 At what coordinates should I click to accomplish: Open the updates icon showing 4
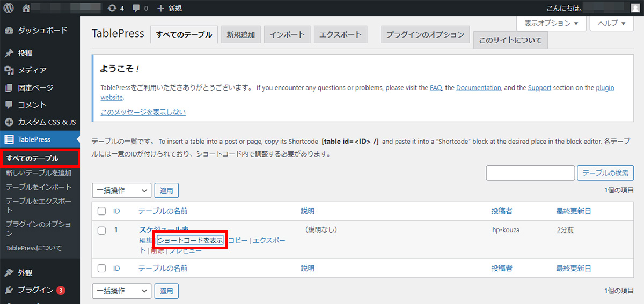112,8
